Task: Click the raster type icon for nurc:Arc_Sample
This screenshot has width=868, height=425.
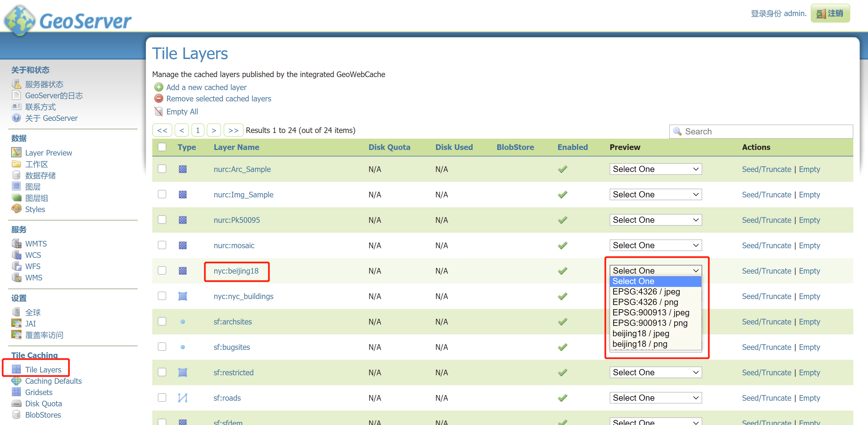Action: (183, 169)
